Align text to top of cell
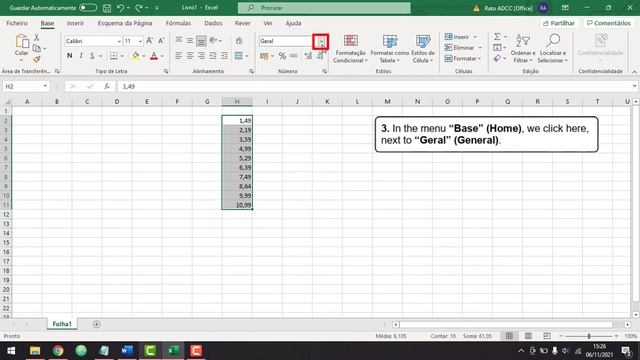640x360 pixels. [178, 40]
